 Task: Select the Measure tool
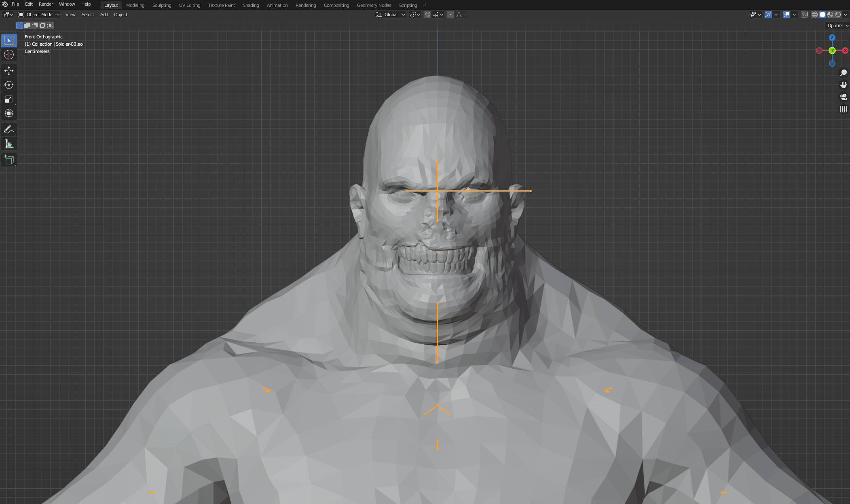click(x=9, y=144)
